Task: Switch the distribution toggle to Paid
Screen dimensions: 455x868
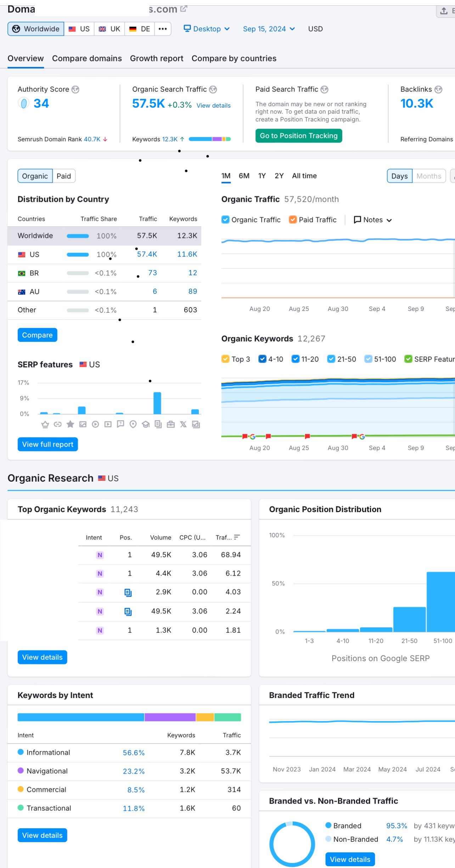Action: click(x=64, y=176)
